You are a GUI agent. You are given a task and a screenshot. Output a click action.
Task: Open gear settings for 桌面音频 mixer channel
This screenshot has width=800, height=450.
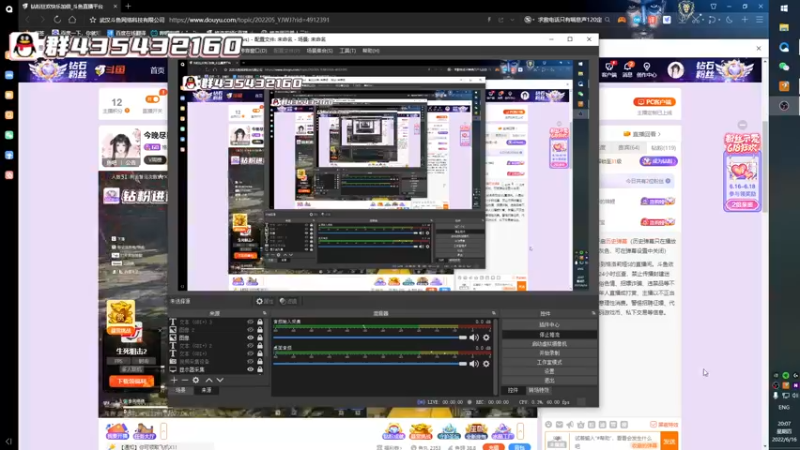(486, 364)
